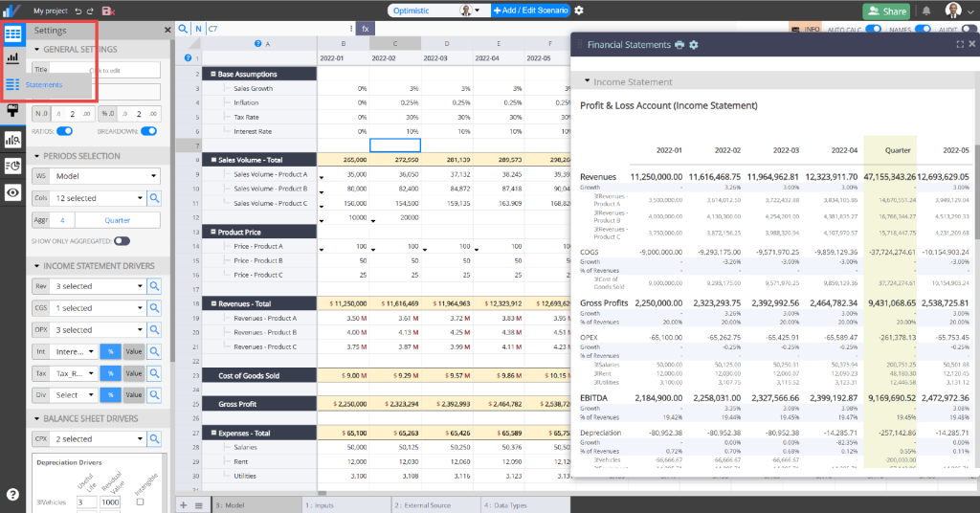Image resolution: width=980 pixels, height=513 pixels.
Task: Check the Intangible box for Vehicles
Action: (x=140, y=502)
